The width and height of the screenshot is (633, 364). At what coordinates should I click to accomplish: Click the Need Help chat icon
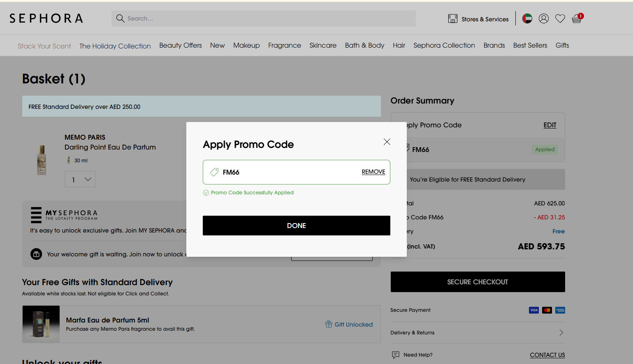[396, 355]
